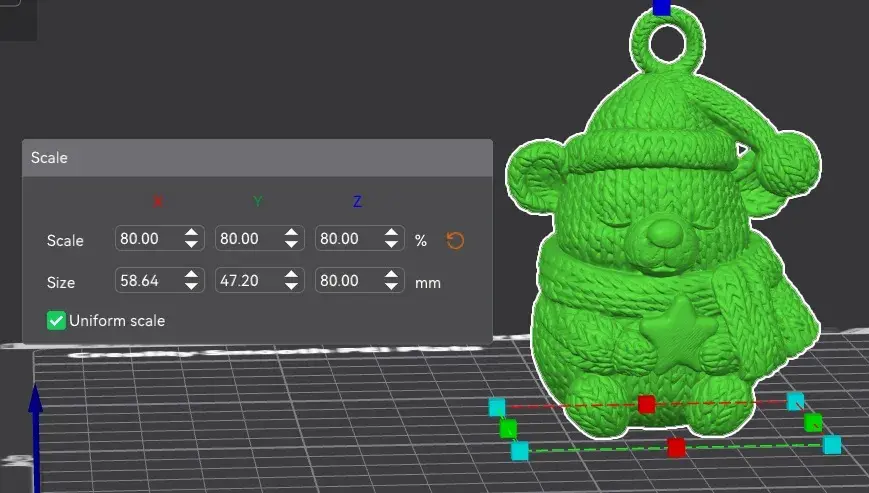
Task: Click the Size Y field showing 47.20
Action: click(247, 282)
